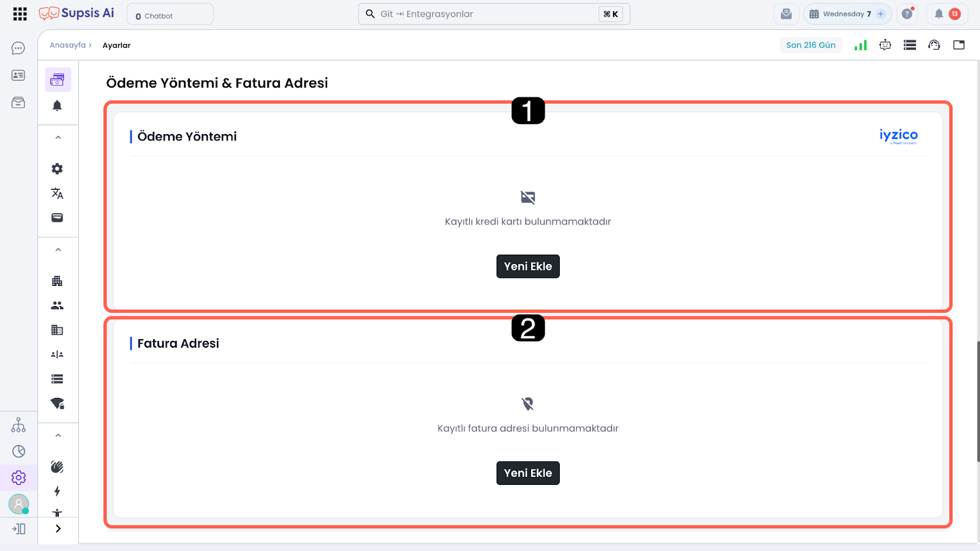This screenshot has height=551, width=980.
Task: Open the Son 216 Gün period selector
Action: 810,45
